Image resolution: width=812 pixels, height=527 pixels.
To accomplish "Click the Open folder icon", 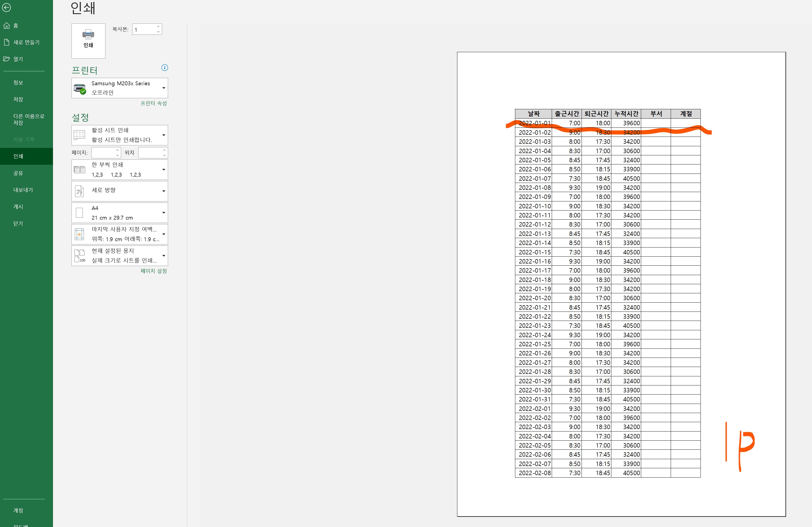I will click(6, 59).
